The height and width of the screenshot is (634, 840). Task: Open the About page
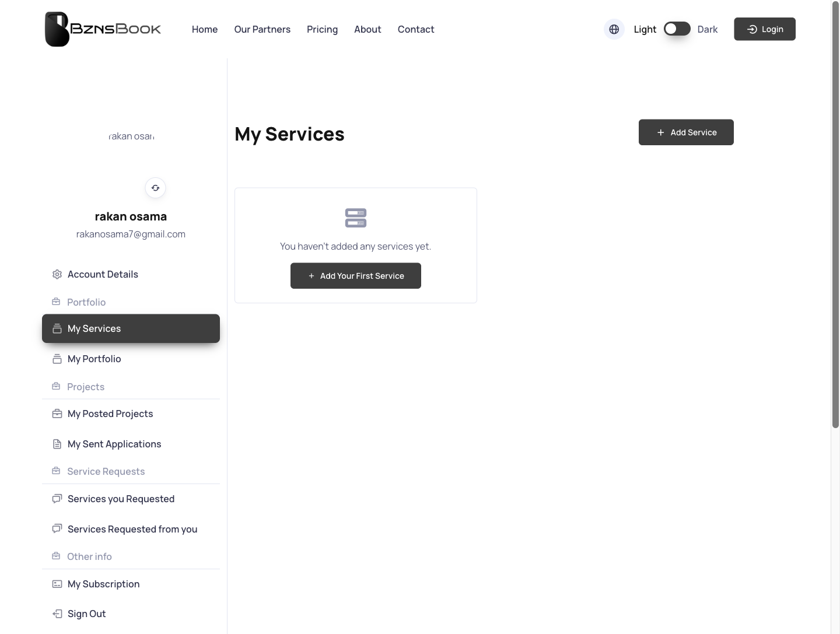367,29
